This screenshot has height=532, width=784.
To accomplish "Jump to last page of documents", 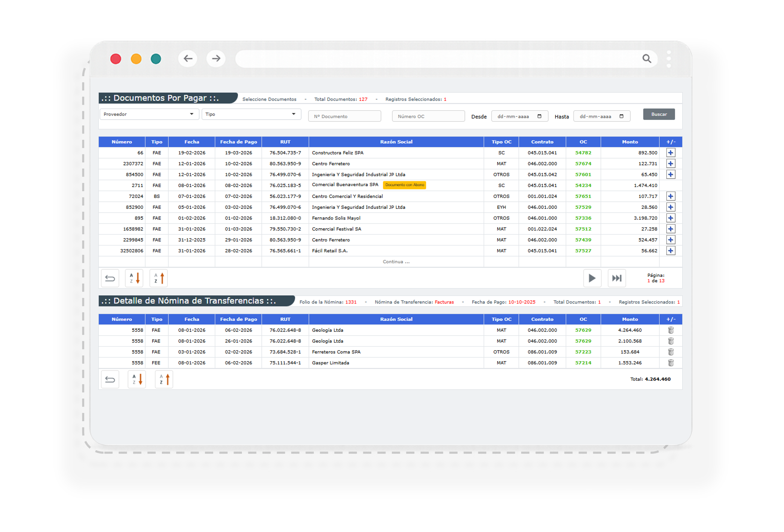I will point(617,278).
